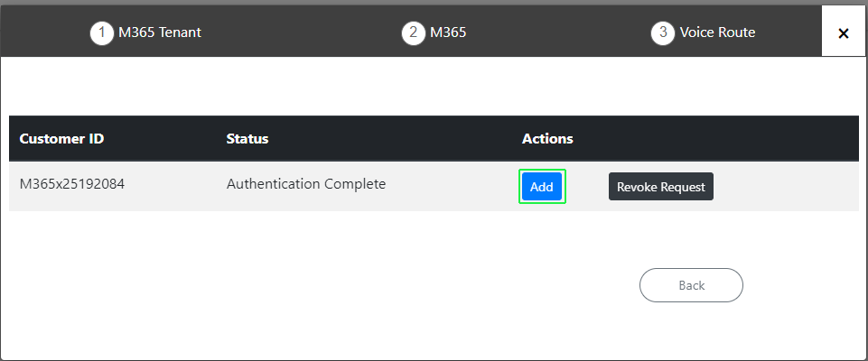Click customer ID M365x25192084 cell
Viewport: 868px width, 361px height.
72,183
